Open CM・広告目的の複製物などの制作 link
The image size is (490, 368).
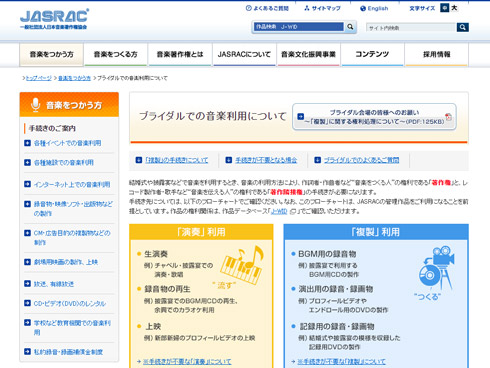click(x=72, y=237)
